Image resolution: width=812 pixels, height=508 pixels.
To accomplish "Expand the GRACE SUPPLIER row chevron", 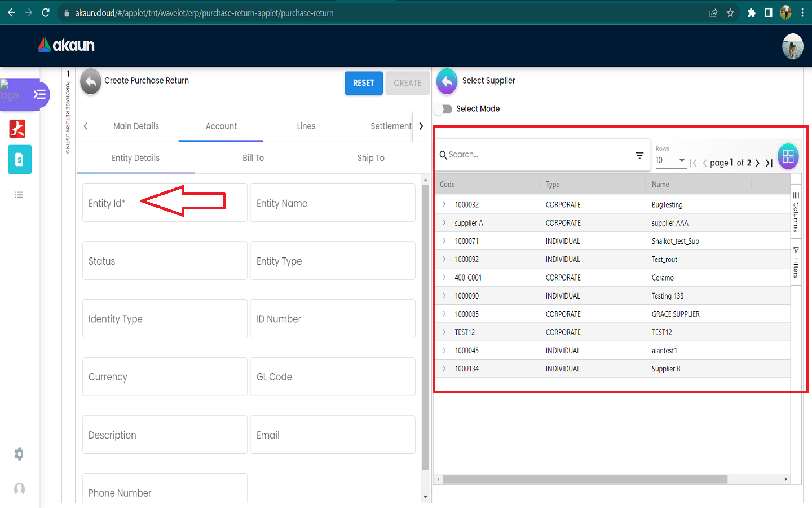I will [x=444, y=314].
